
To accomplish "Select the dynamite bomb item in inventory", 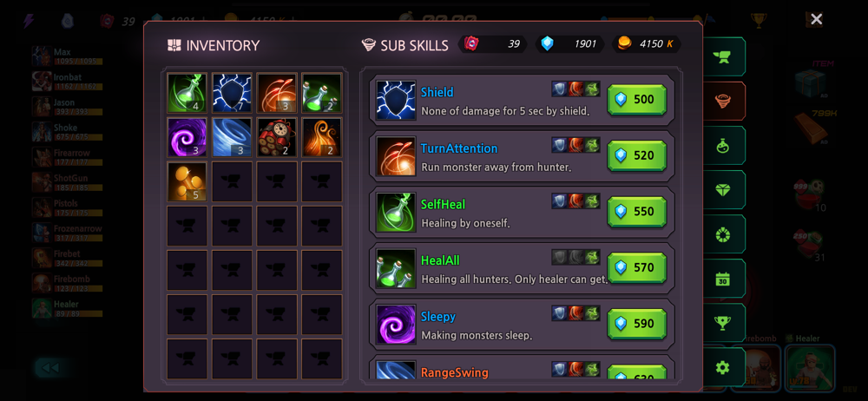I will [277, 137].
